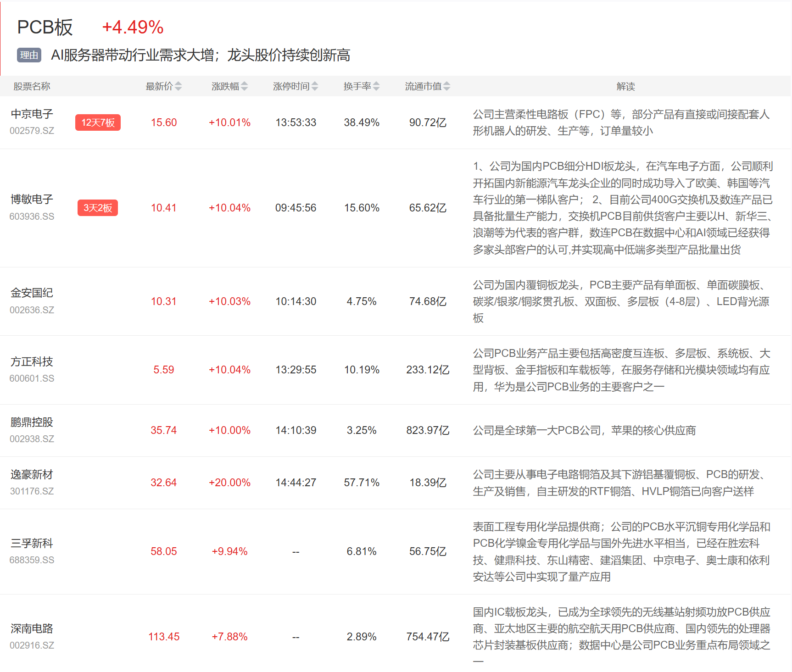The height and width of the screenshot is (672, 792).
Task: Open the 三孚新科 stock link
Action: (32, 543)
